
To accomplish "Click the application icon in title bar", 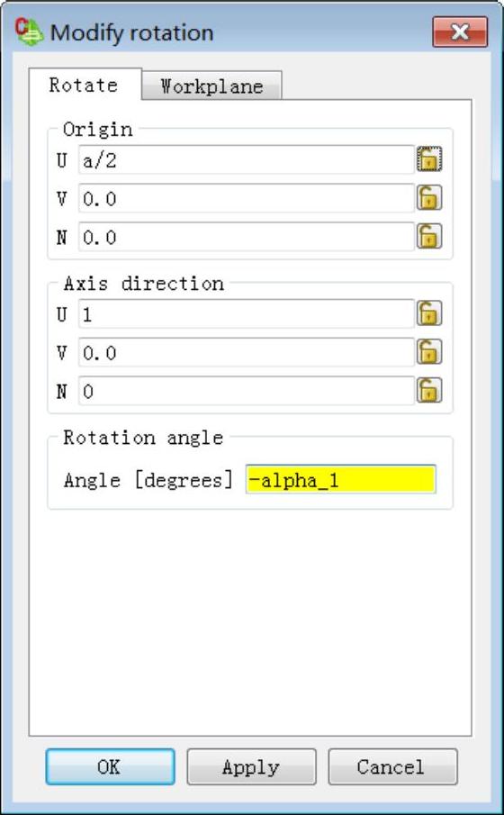I will 29,32.
